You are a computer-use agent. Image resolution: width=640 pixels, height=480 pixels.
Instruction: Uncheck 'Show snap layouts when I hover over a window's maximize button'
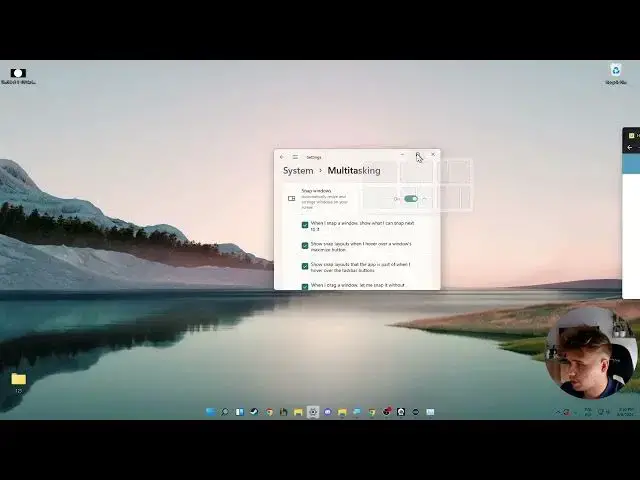click(305, 246)
